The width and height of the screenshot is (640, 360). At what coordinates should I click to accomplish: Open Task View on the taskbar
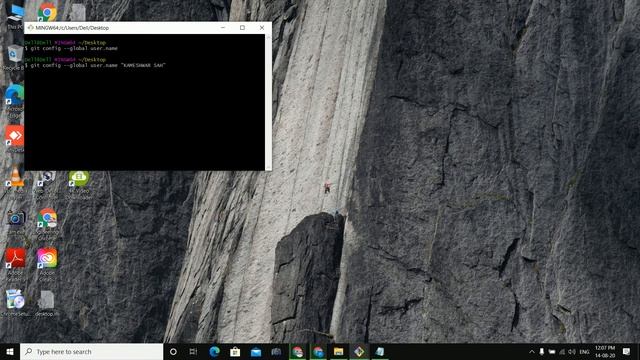[x=193, y=351]
